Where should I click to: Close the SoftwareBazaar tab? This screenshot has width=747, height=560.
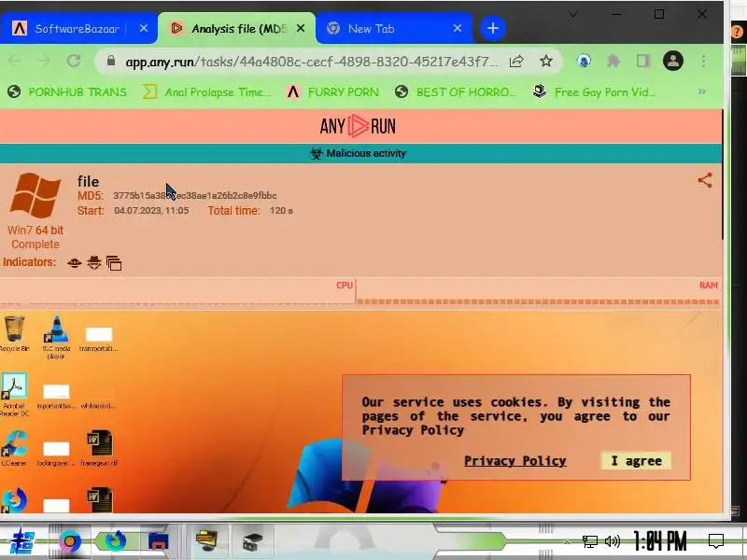click(x=144, y=29)
